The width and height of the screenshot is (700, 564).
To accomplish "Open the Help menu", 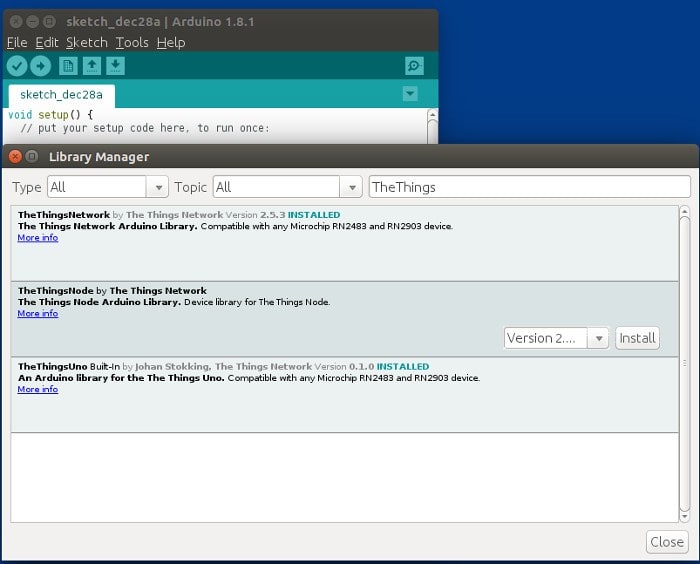I will (x=171, y=42).
